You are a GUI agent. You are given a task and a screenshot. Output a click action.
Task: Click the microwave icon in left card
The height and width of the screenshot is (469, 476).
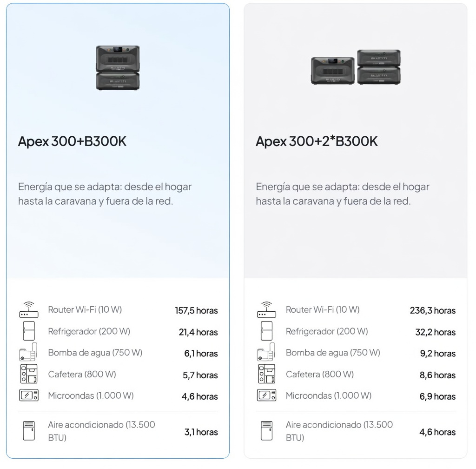coord(29,395)
